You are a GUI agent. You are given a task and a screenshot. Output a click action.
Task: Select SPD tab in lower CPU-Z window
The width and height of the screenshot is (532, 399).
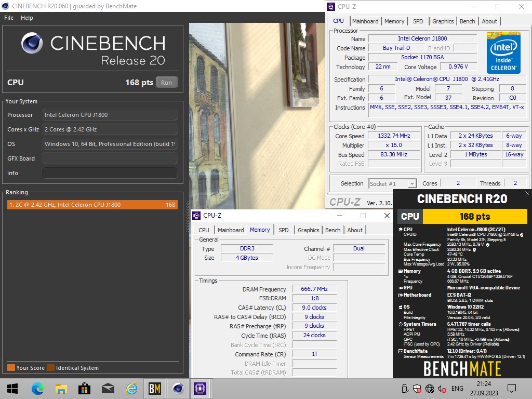point(283,230)
